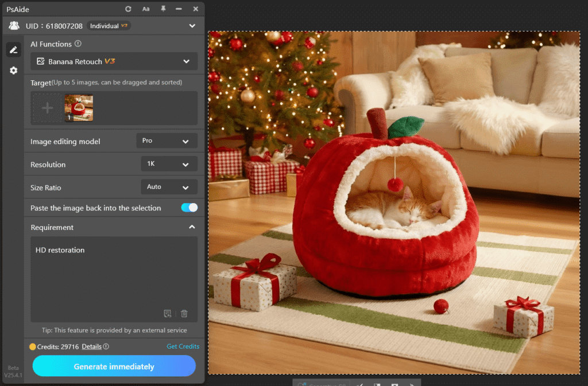
Task: Click Generate immediately
Action: click(114, 366)
